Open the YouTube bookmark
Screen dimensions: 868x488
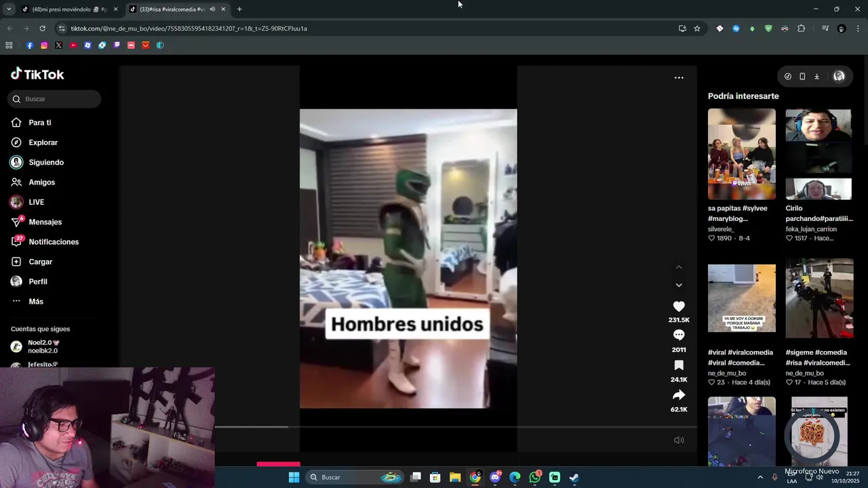pos(73,45)
